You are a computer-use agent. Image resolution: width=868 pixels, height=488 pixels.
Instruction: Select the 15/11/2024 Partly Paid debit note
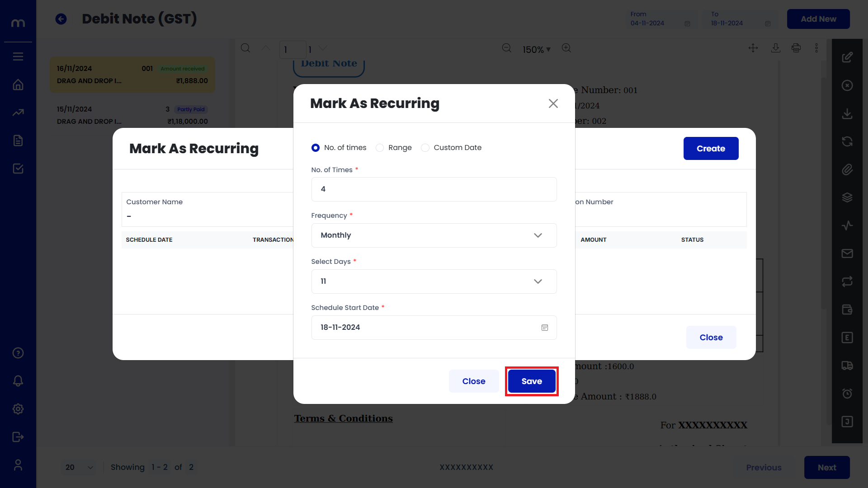pos(132,115)
